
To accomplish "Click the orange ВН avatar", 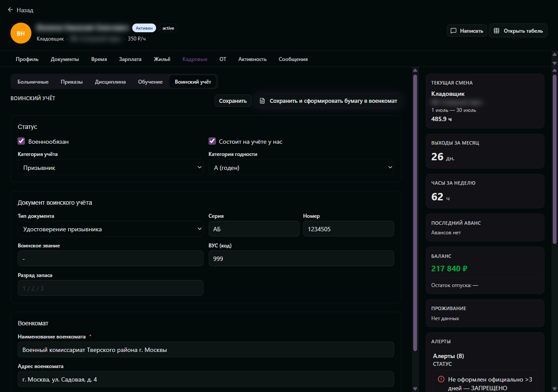I will click(21, 33).
